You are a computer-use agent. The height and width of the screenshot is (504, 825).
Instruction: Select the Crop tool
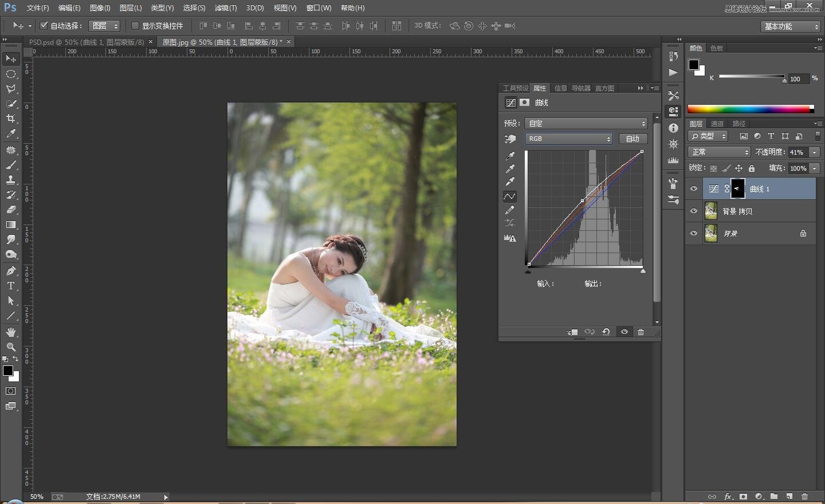click(11, 119)
